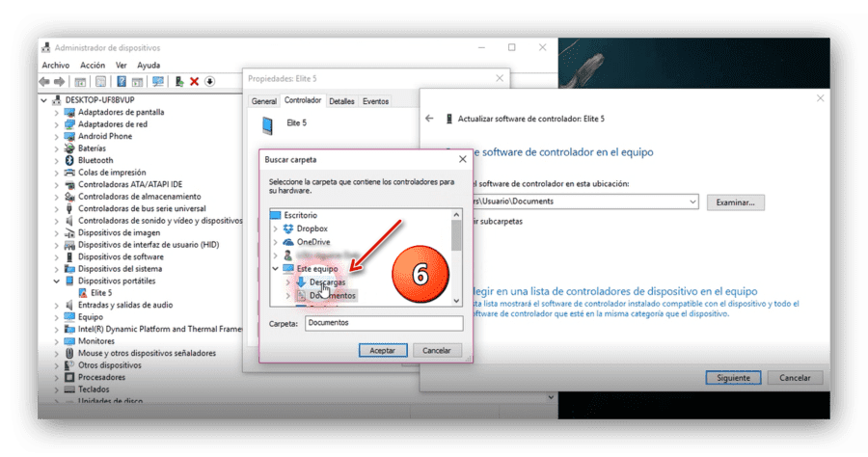868x457 pixels.
Task: Click Aceptar in Buscar carpeta dialog
Action: [x=383, y=350]
